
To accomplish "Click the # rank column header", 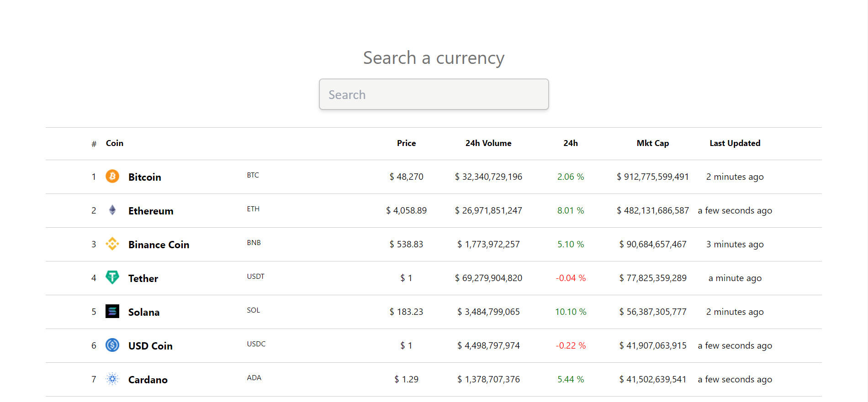I will click(94, 144).
